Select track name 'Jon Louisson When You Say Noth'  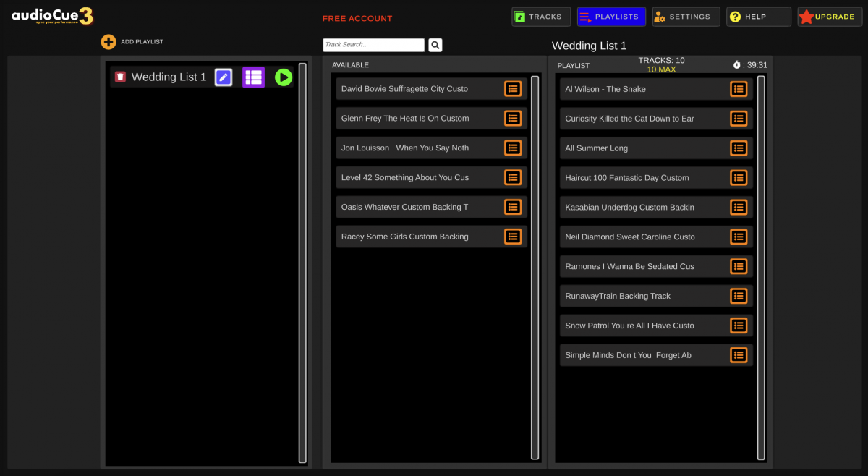[405, 148]
